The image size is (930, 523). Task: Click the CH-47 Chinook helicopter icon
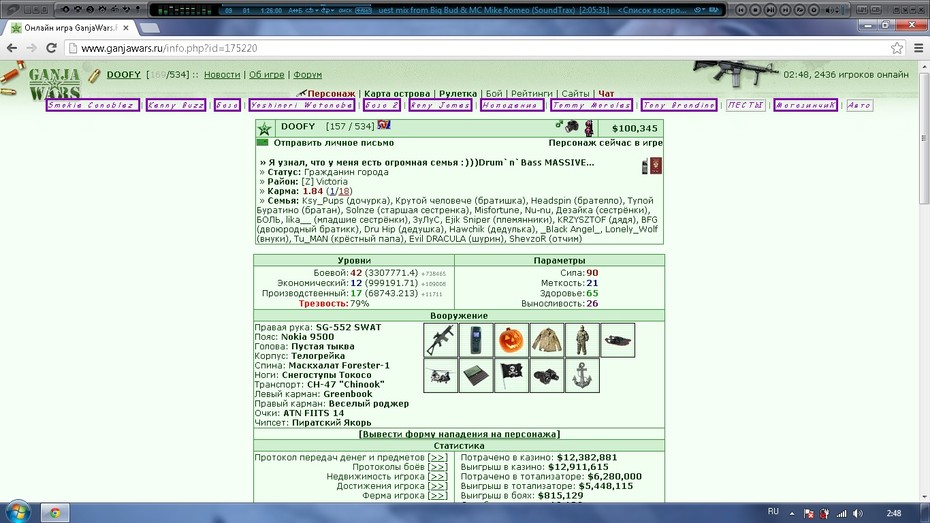(x=441, y=375)
